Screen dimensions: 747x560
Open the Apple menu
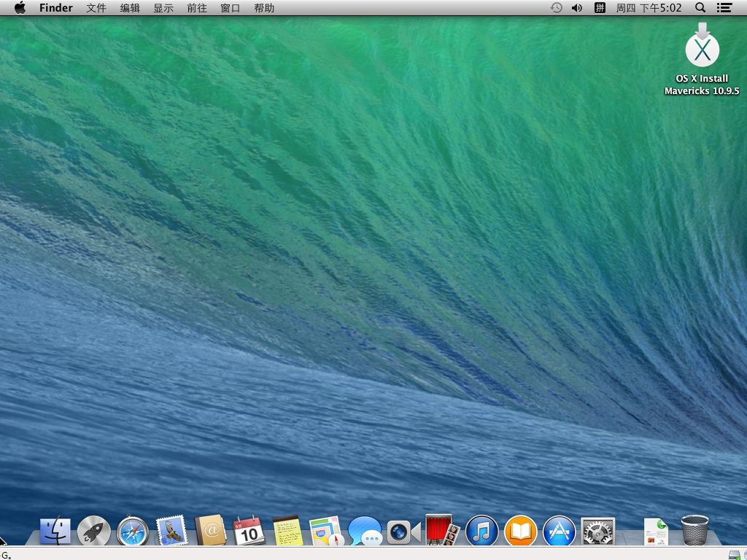[20, 7]
